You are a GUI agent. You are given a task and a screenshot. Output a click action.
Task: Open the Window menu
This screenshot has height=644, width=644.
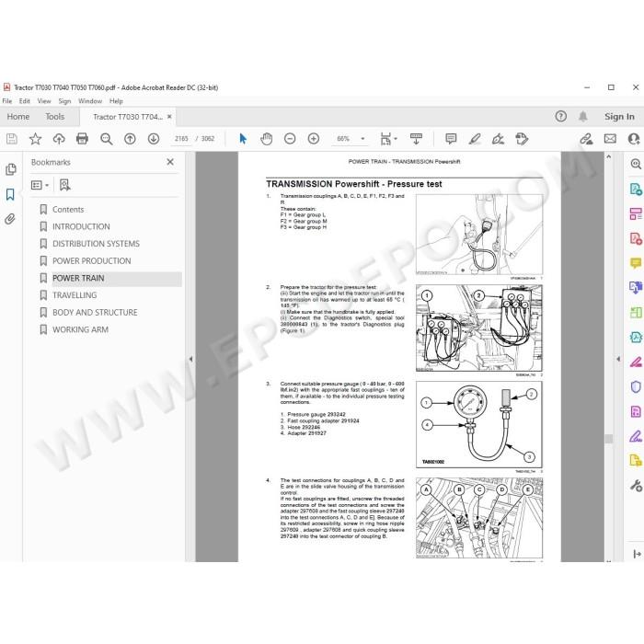[x=90, y=101]
